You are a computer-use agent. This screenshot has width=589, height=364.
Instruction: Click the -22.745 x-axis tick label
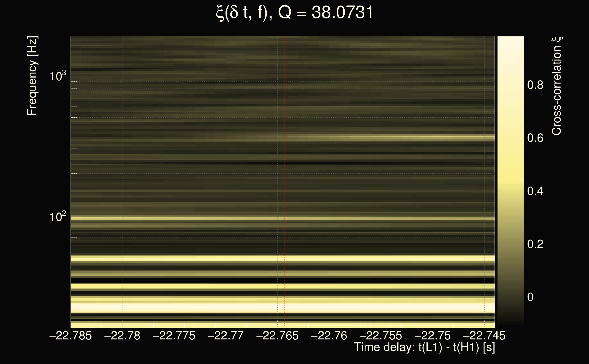pos(484,336)
